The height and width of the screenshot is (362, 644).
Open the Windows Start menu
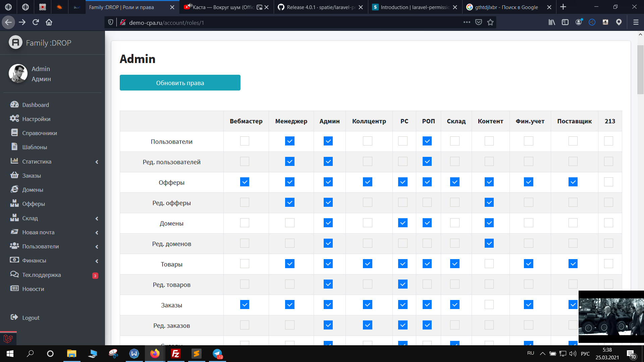10,354
